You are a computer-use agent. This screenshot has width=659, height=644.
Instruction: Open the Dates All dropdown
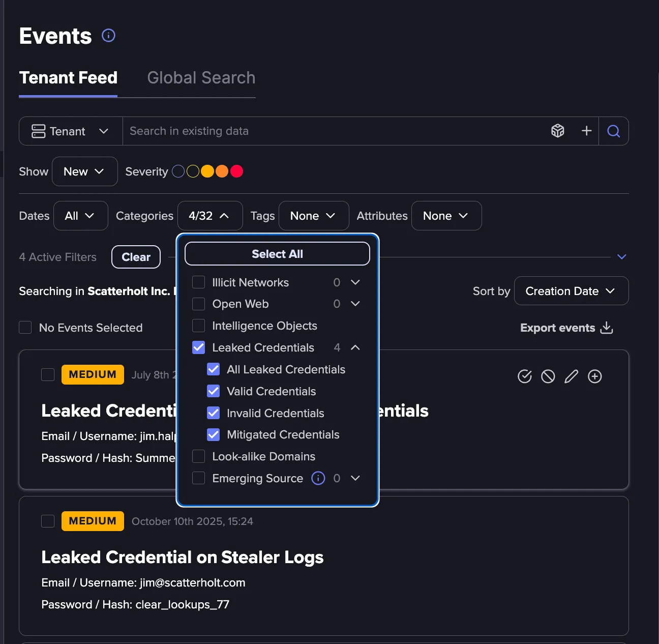[81, 216]
